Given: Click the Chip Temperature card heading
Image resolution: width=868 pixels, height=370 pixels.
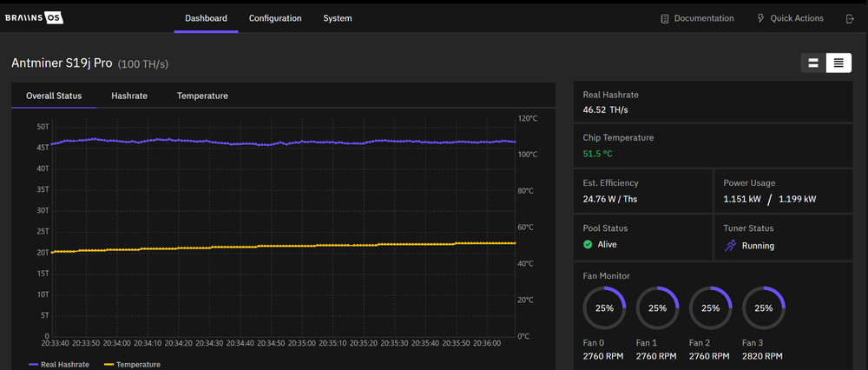Looking at the screenshot, I should tap(618, 137).
